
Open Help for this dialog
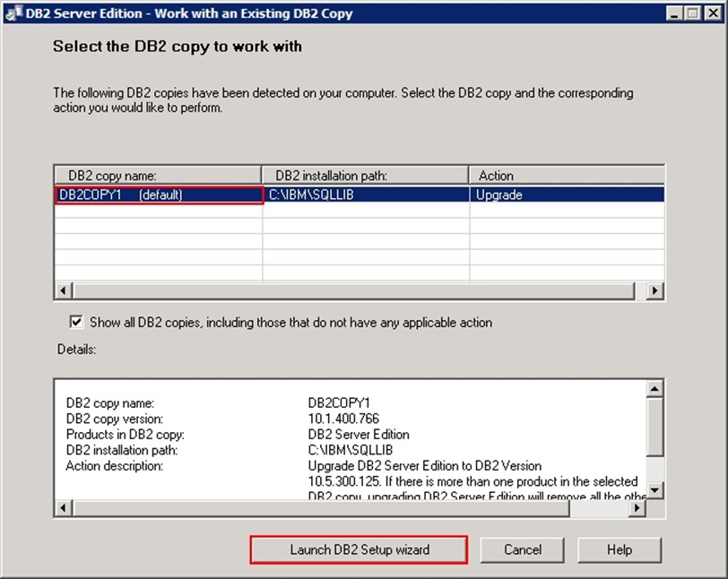(x=620, y=549)
